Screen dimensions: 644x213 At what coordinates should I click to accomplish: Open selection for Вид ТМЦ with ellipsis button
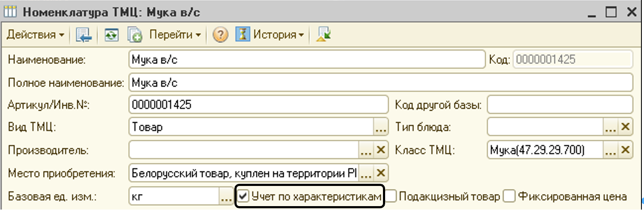[x=381, y=128]
